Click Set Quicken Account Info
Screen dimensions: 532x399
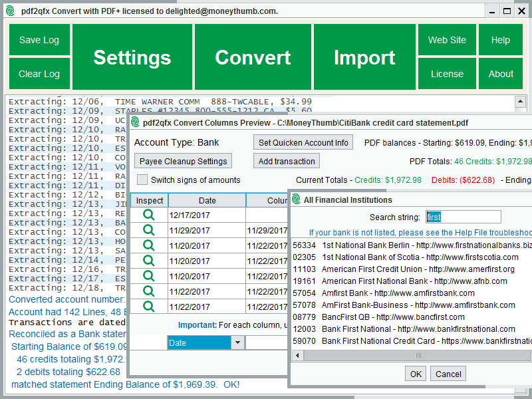(303, 142)
